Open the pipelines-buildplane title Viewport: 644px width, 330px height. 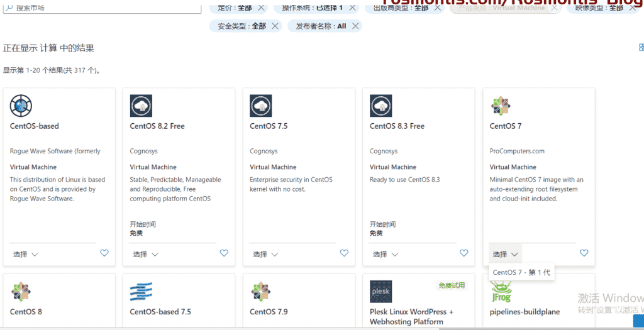tap(525, 312)
